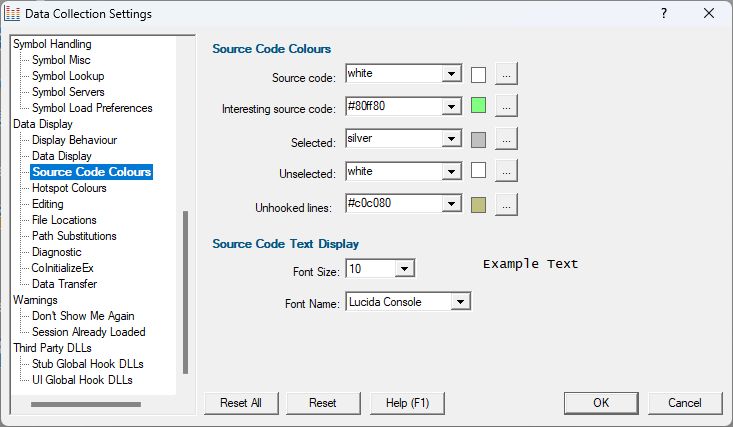
Task: Open colour picker ellipsis for Unselected
Action: [506, 171]
